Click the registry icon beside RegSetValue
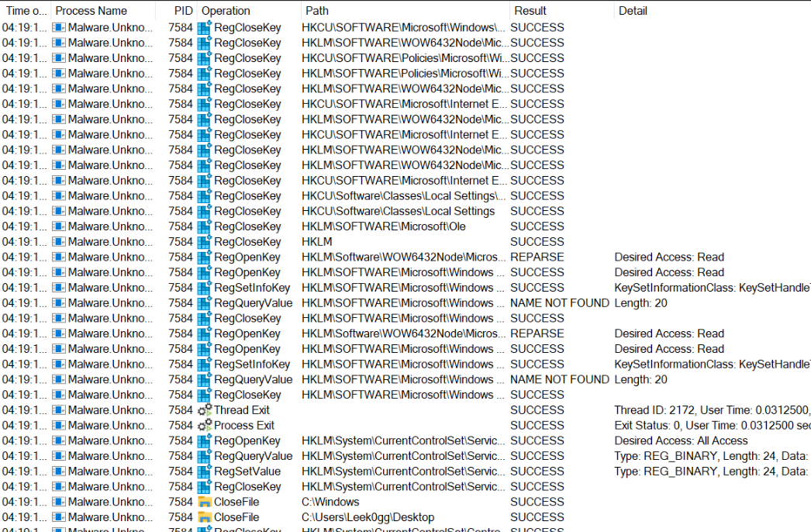 [x=205, y=472]
